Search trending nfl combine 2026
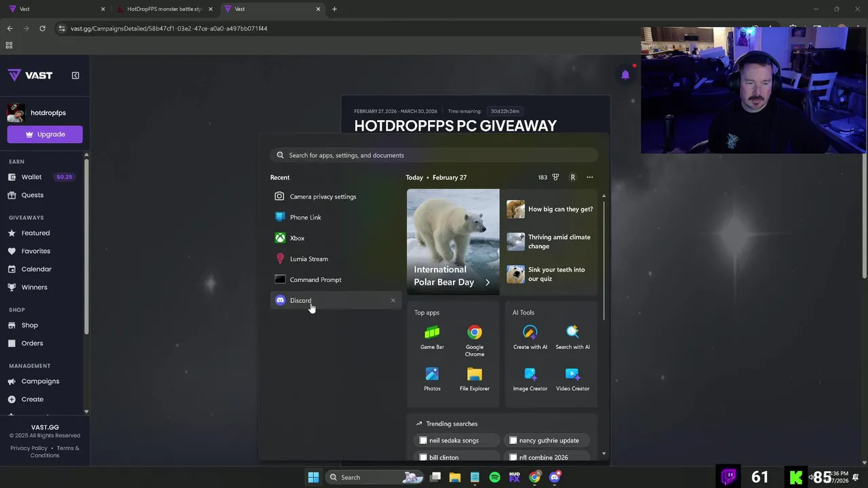 tap(547, 457)
